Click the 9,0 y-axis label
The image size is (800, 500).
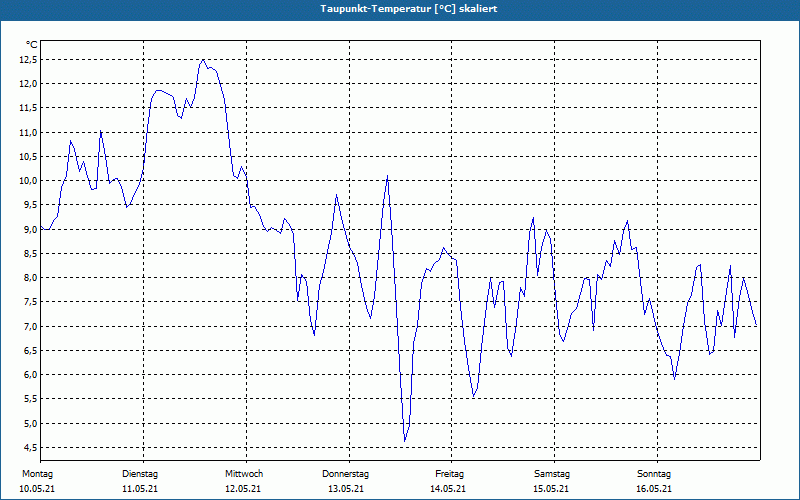[x=31, y=230]
